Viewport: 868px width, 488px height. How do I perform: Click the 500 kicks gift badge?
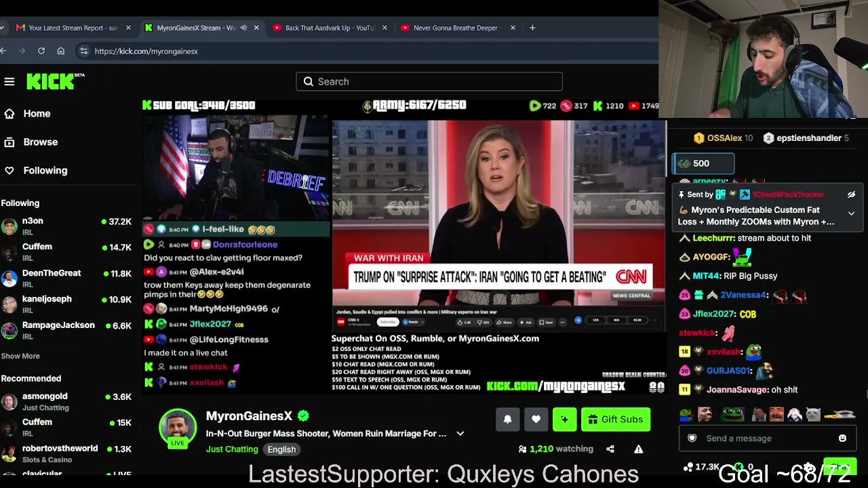click(703, 163)
